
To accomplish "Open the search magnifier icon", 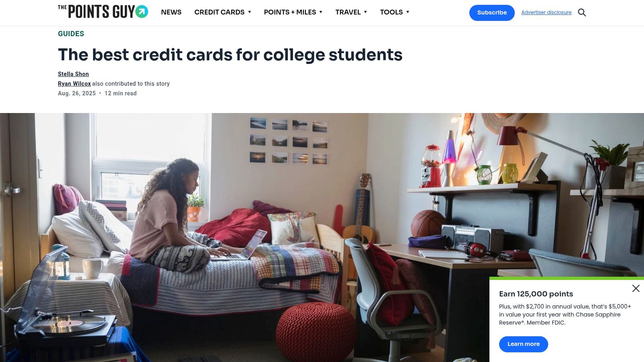I will [x=582, y=12].
